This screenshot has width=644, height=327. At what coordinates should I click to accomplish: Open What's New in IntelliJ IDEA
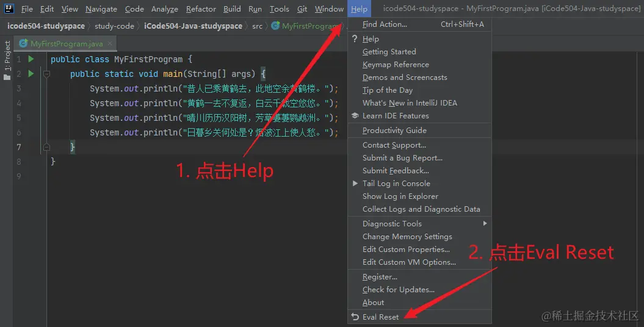pyautogui.click(x=420, y=103)
